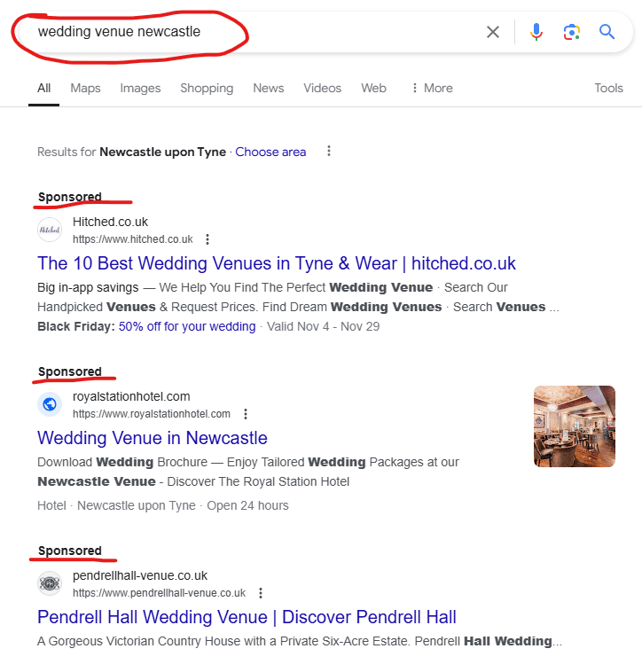Start voice search with the microphone icon

click(536, 32)
